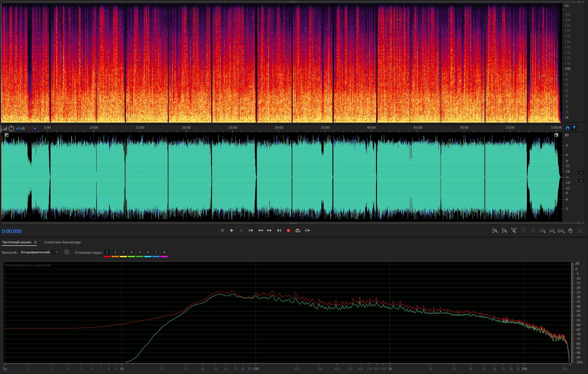588x374 pixels.
Task: Switch to Статистика Амплитуды tab
Action: point(62,242)
